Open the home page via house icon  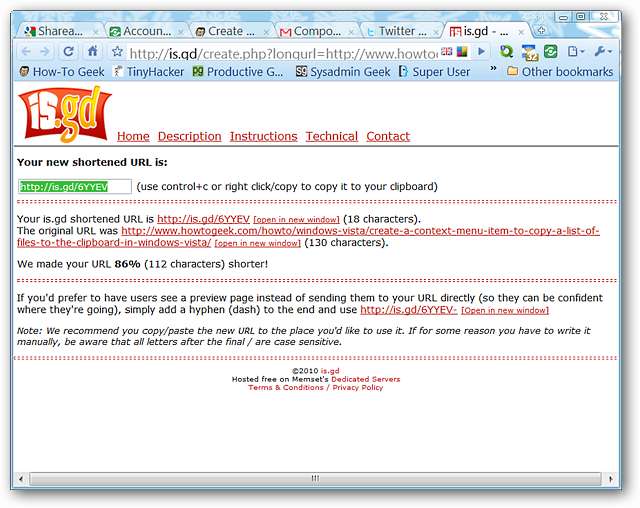[93, 51]
